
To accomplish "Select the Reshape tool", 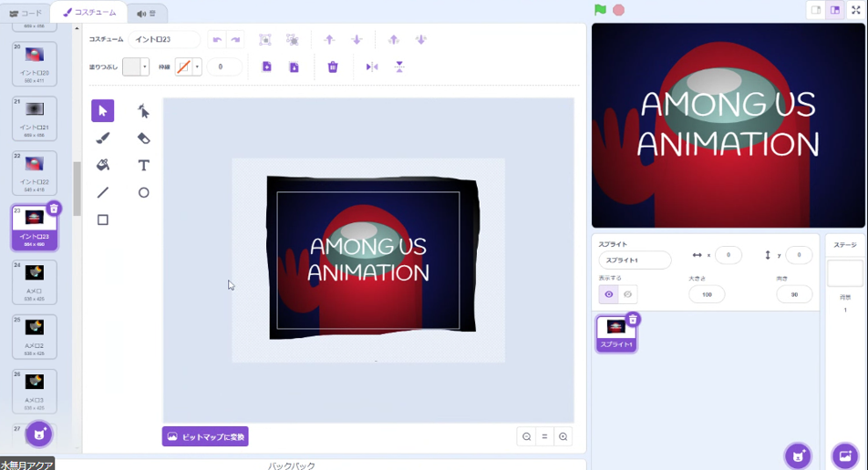I will tap(143, 111).
